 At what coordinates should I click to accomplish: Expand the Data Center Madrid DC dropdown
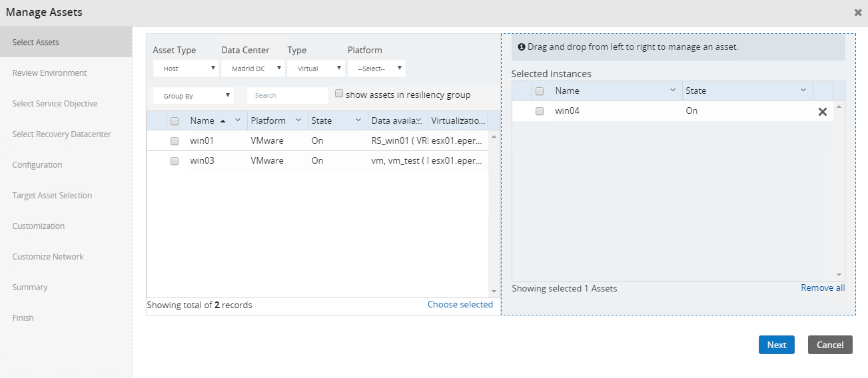pos(252,69)
